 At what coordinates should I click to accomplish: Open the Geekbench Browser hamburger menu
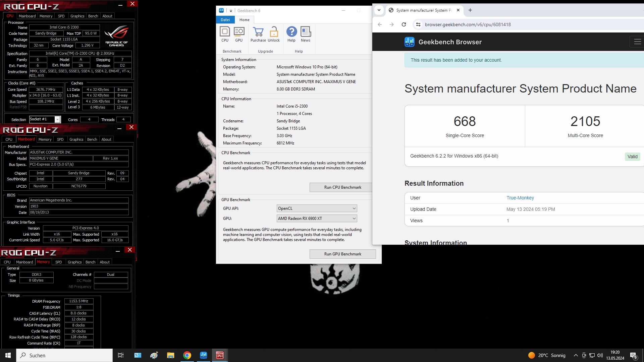click(637, 42)
